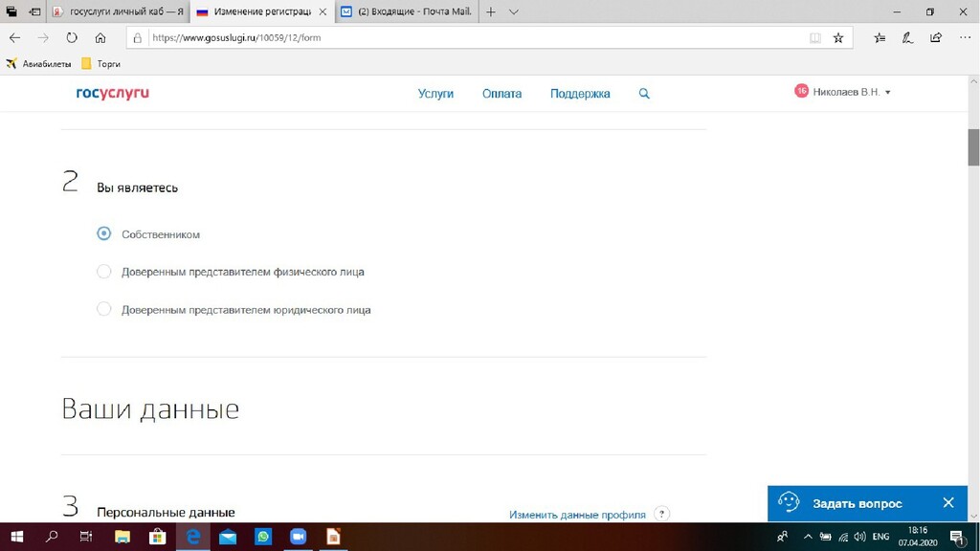Screen dimensions: 980x551
Task: Open WhatsApp from the taskbar
Action: click(x=263, y=537)
